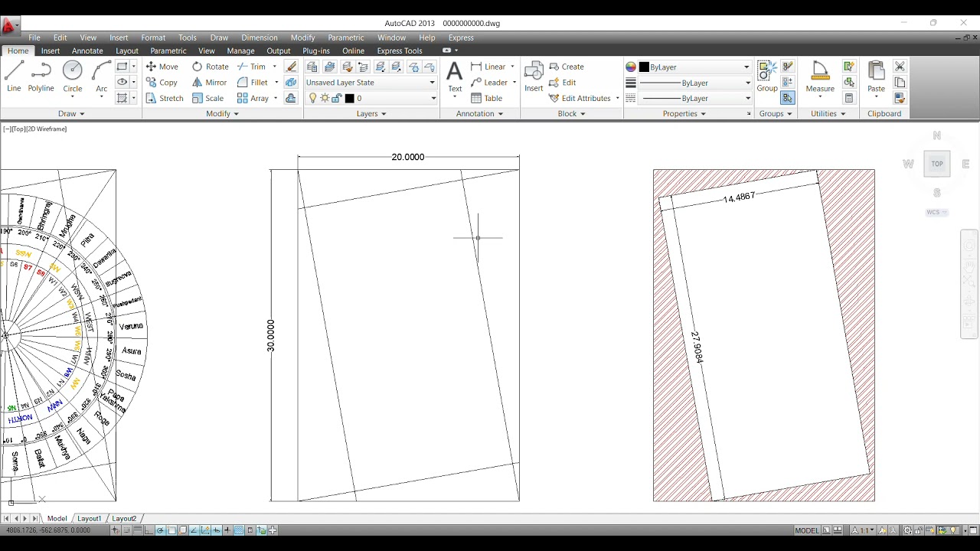Switch to the Annotate ribbon tab
This screenshot has width=980, height=551.
pos(87,51)
